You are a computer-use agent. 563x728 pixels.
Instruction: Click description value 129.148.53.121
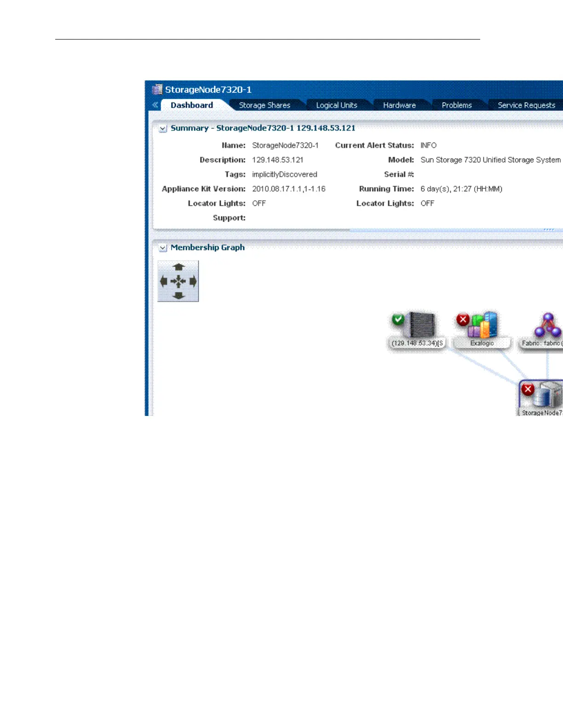[x=278, y=160]
